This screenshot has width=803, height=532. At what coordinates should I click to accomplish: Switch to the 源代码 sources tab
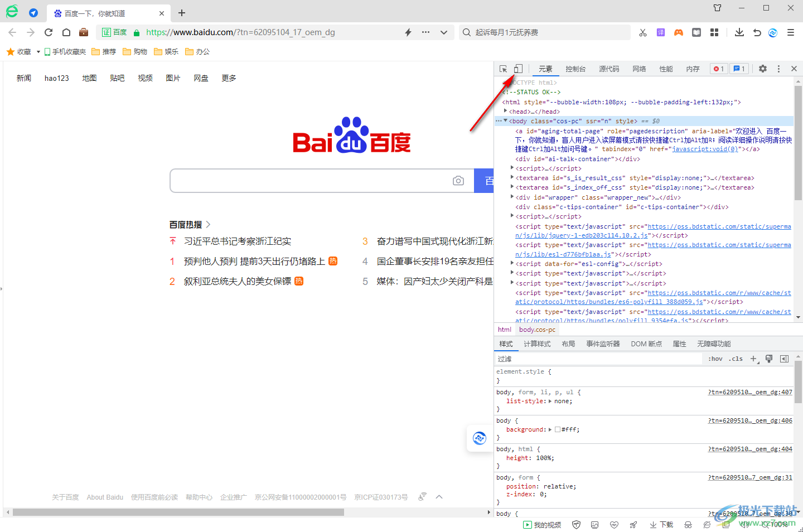pyautogui.click(x=609, y=69)
